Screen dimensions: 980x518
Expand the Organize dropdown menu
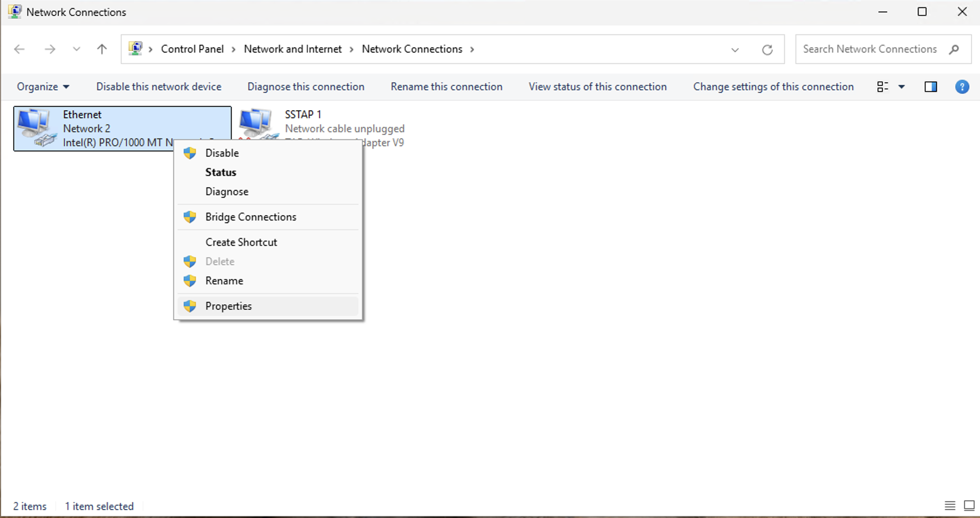43,87
